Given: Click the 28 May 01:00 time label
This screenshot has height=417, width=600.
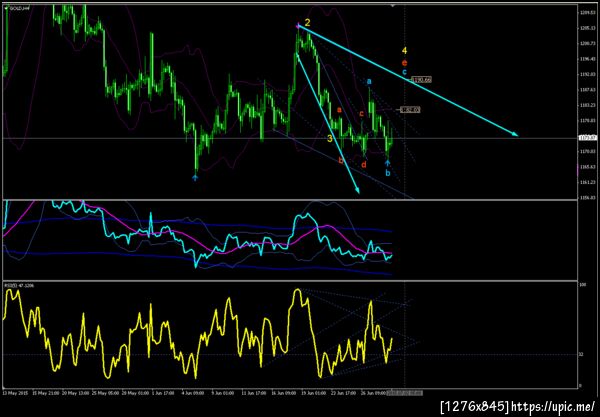Looking at the screenshot, I should pyautogui.click(x=135, y=393).
